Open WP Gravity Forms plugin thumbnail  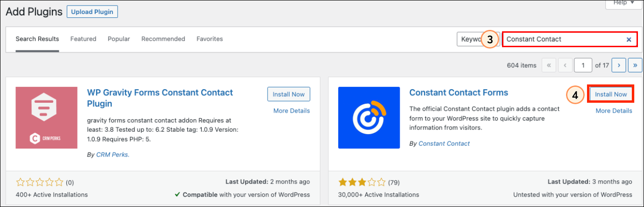point(47,118)
